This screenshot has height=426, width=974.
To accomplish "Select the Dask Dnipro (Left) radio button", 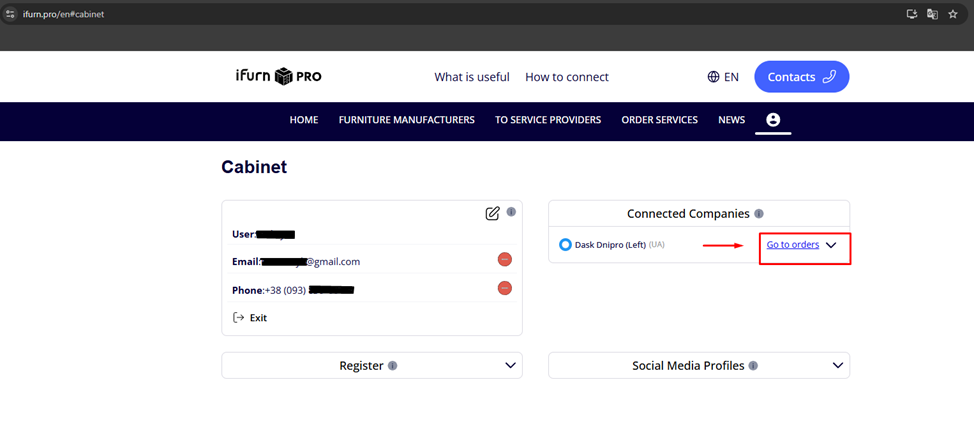I will (x=565, y=245).
